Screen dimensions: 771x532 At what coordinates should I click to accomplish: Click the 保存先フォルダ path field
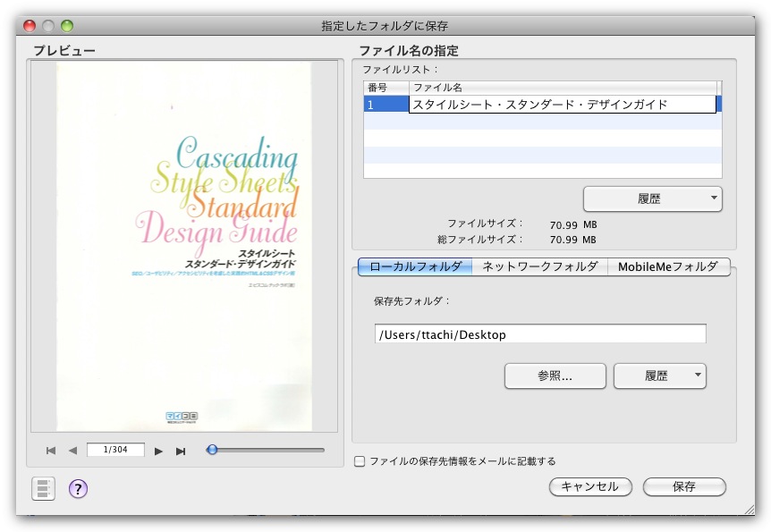coord(540,334)
